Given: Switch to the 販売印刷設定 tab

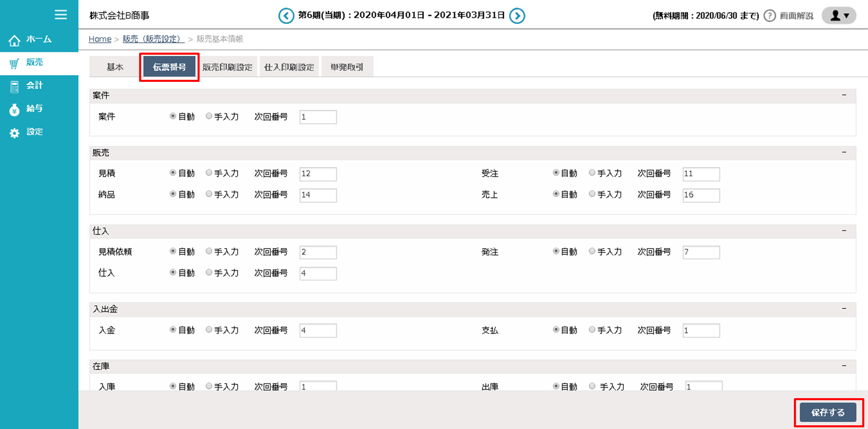Looking at the screenshot, I should tap(228, 67).
